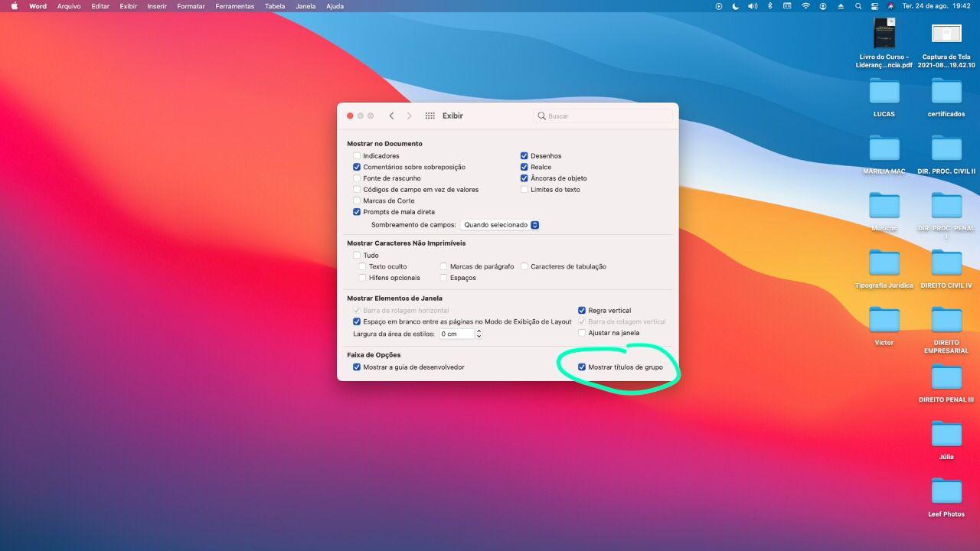Enable Limites do texto checkbox
The height and width of the screenshot is (551, 980).
point(524,190)
